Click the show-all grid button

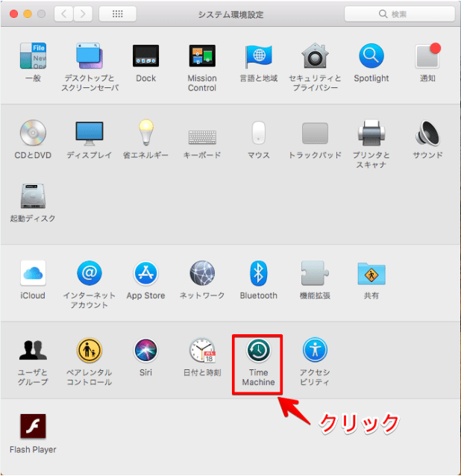click(118, 13)
